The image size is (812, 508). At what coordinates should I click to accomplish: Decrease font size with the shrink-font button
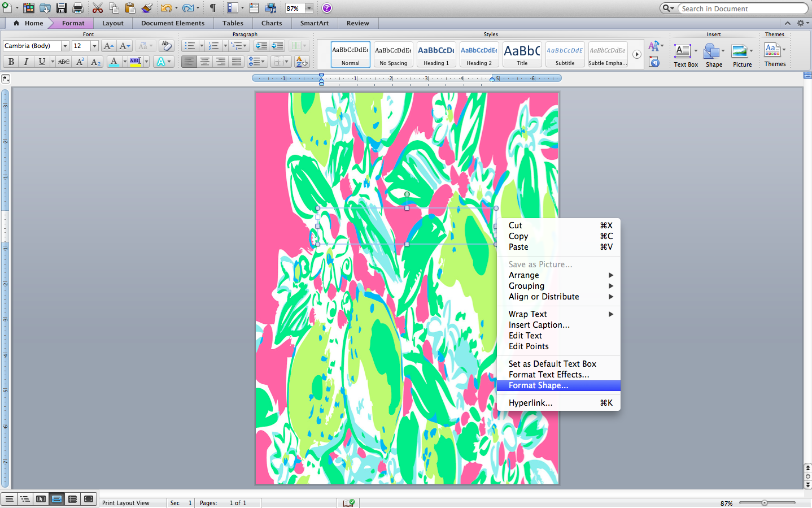click(x=125, y=46)
